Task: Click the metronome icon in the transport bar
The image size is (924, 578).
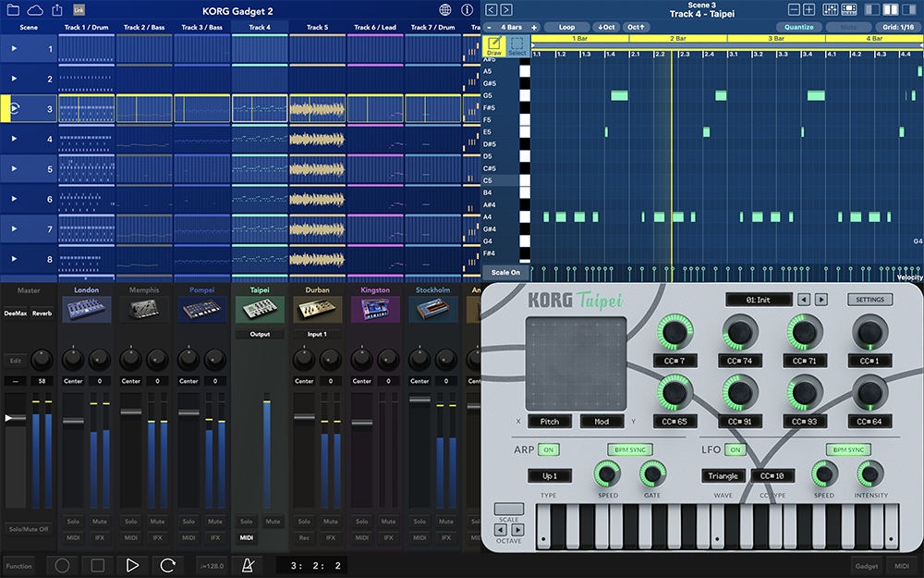Action: coord(246,565)
